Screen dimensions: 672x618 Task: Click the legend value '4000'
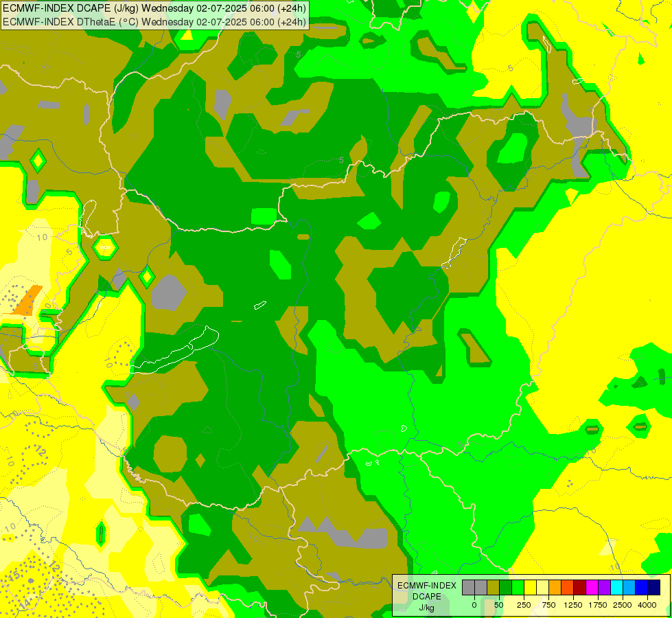[647, 605]
